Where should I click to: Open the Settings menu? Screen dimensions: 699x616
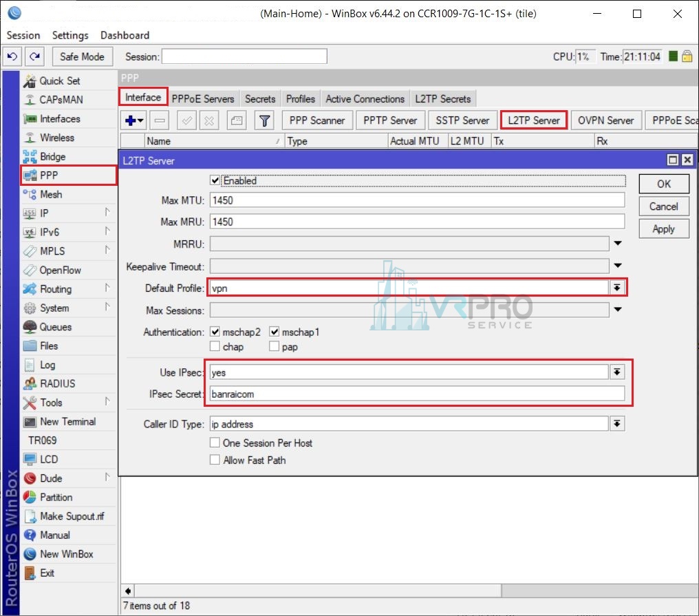pyautogui.click(x=70, y=35)
